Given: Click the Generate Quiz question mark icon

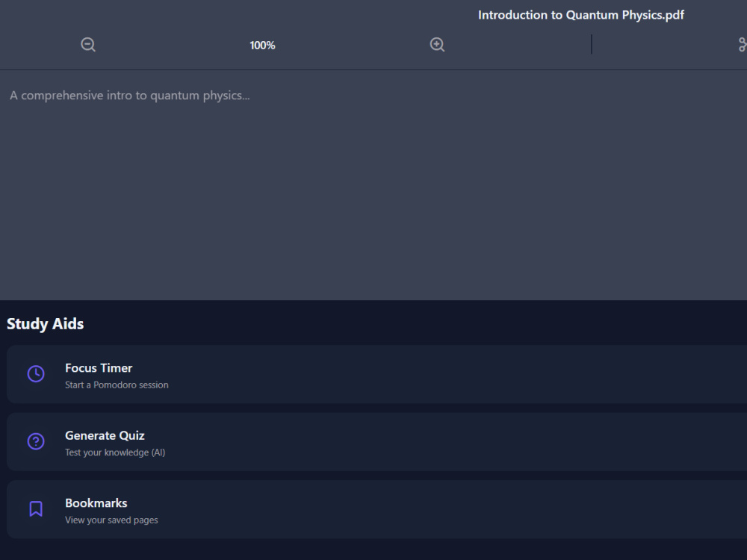Looking at the screenshot, I should [x=36, y=441].
